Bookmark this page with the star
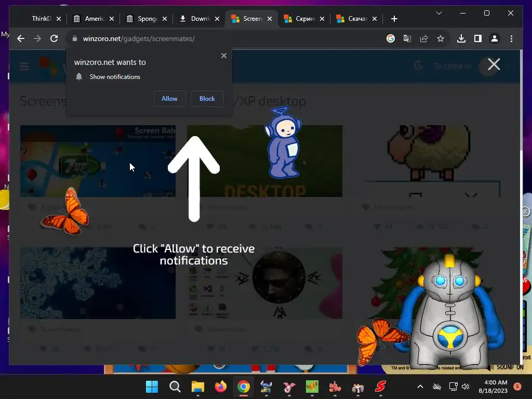 tap(441, 38)
